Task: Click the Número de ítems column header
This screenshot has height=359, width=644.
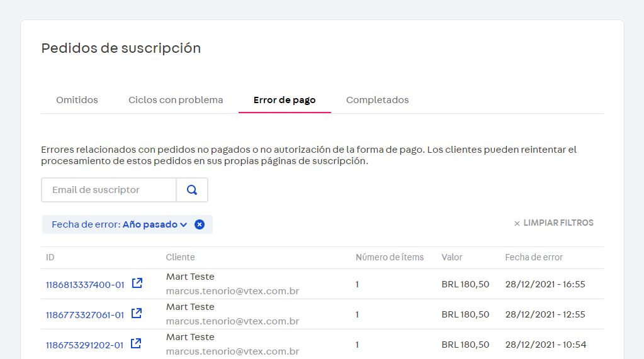Action: tap(390, 257)
